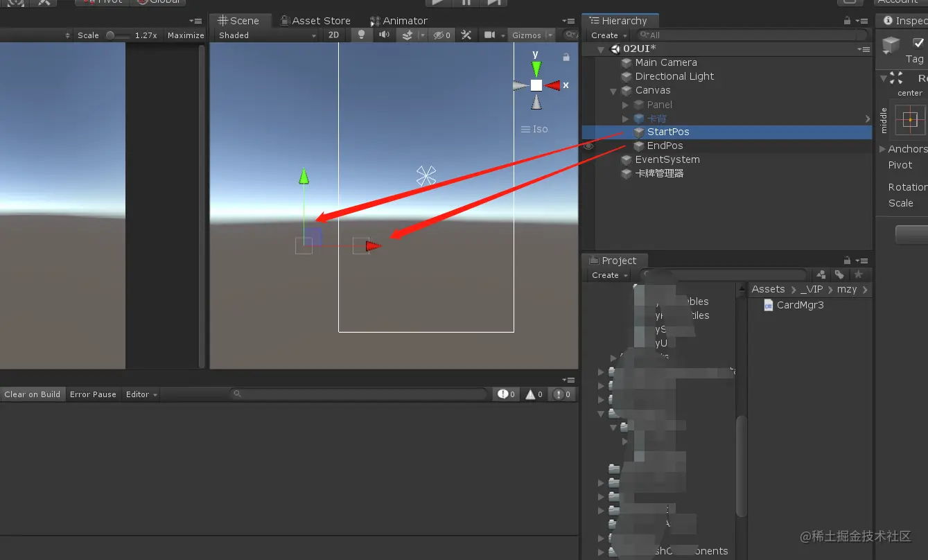Toggle warning messages filter in Console
Viewport: 928px width, 560px height.
pos(534,394)
